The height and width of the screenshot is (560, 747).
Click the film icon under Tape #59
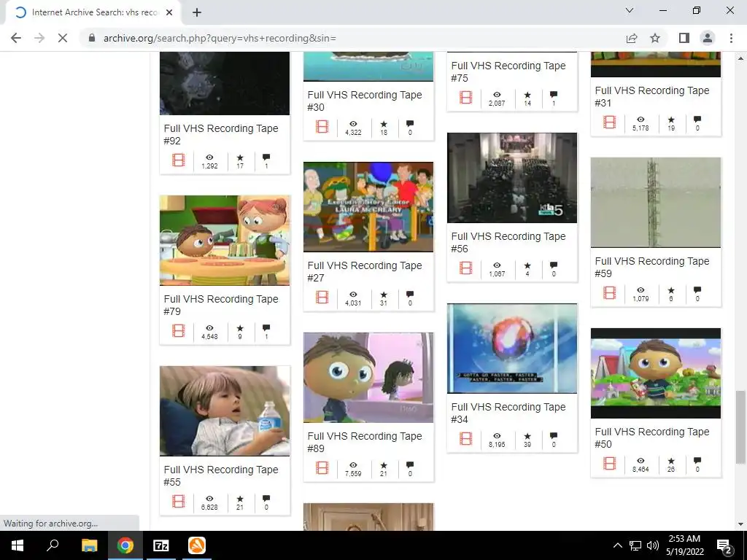[x=609, y=292]
